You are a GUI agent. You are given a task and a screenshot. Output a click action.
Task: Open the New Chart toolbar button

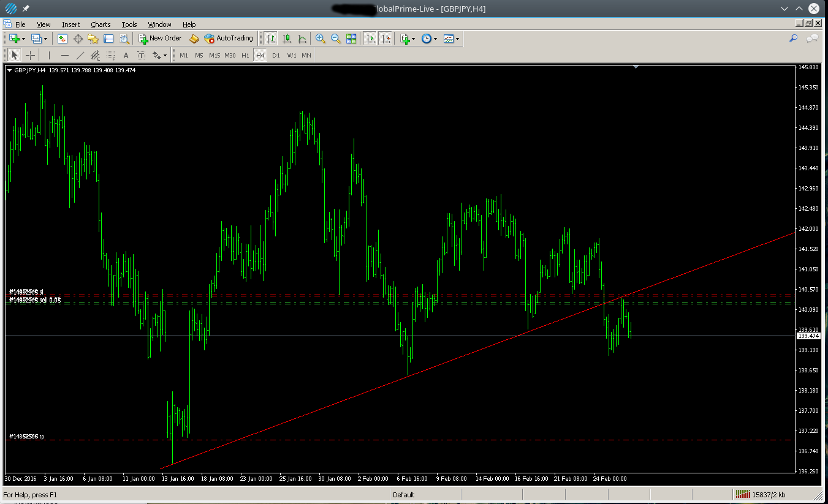pos(13,38)
